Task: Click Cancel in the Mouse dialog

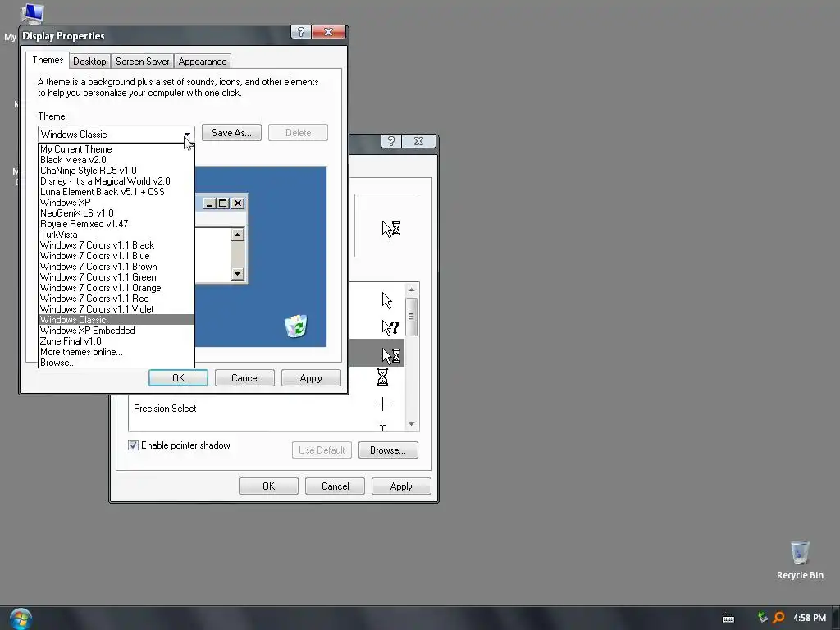Action: [x=336, y=486]
